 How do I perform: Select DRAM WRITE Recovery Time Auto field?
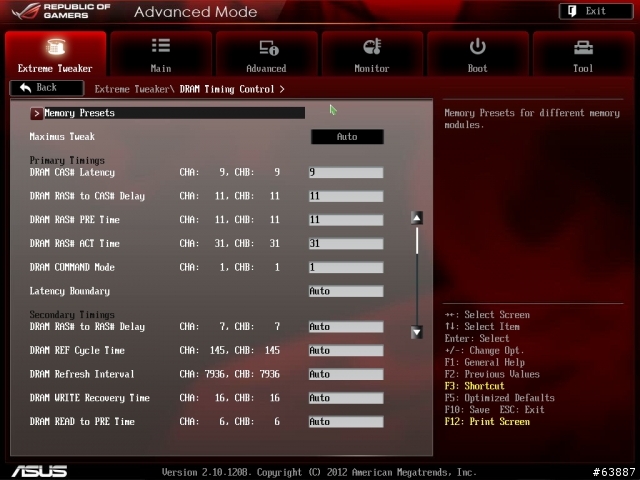coord(346,398)
